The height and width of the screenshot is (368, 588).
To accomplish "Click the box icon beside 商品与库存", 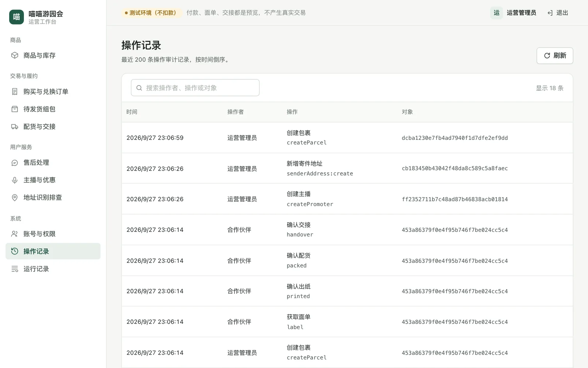I will [15, 55].
